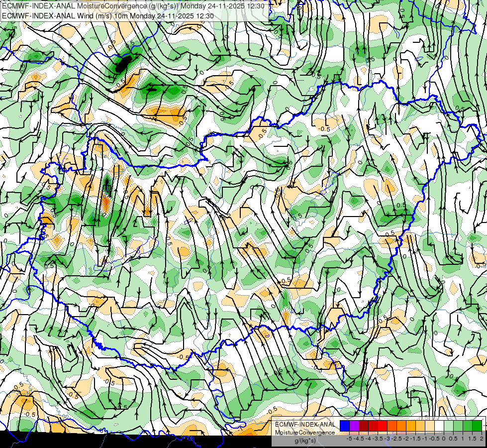Viewport: 487px width, 448px height.
Task: Click the black peak-convergence blob on the map
Action: click(x=123, y=64)
